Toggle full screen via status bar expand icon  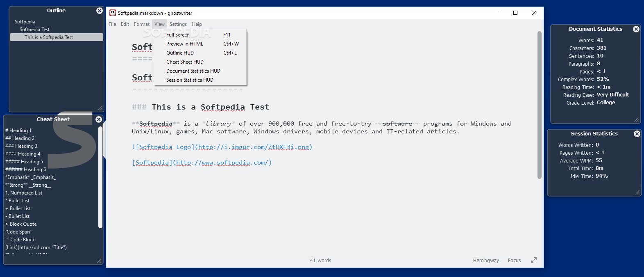(x=534, y=260)
